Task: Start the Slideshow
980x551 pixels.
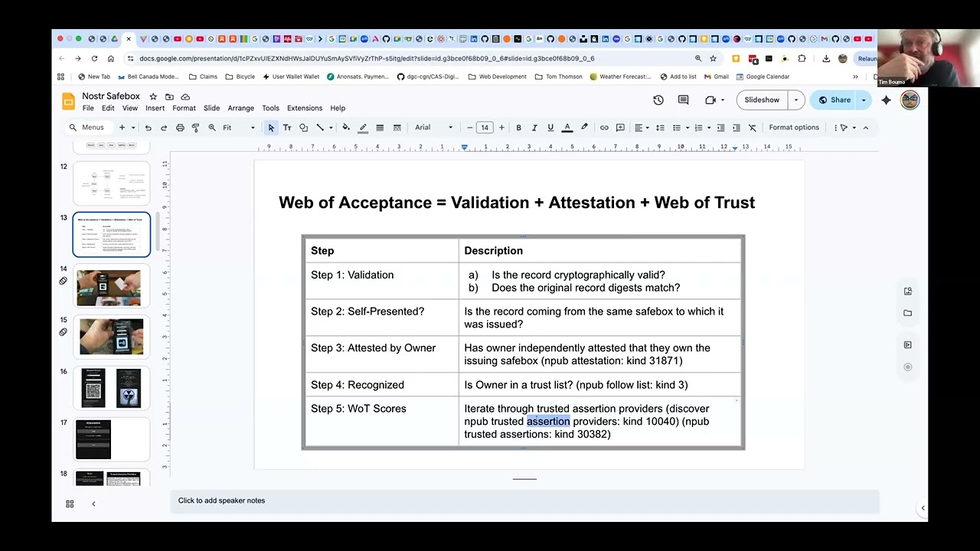Action: coord(762,100)
